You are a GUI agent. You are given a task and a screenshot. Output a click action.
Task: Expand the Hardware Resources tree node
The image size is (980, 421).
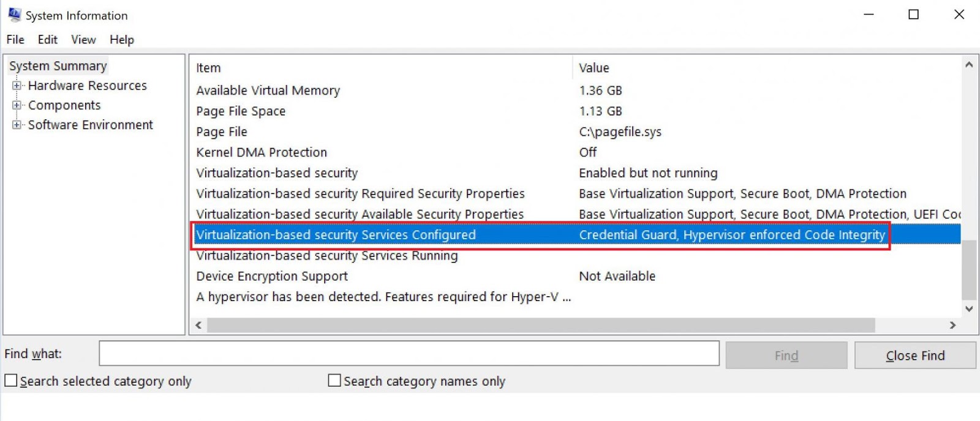[17, 86]
